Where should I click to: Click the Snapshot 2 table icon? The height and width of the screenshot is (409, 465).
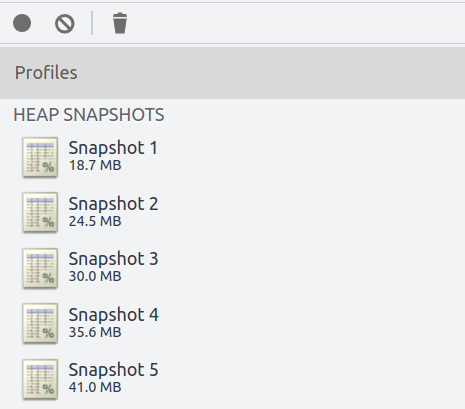click(x=40, y=212)
